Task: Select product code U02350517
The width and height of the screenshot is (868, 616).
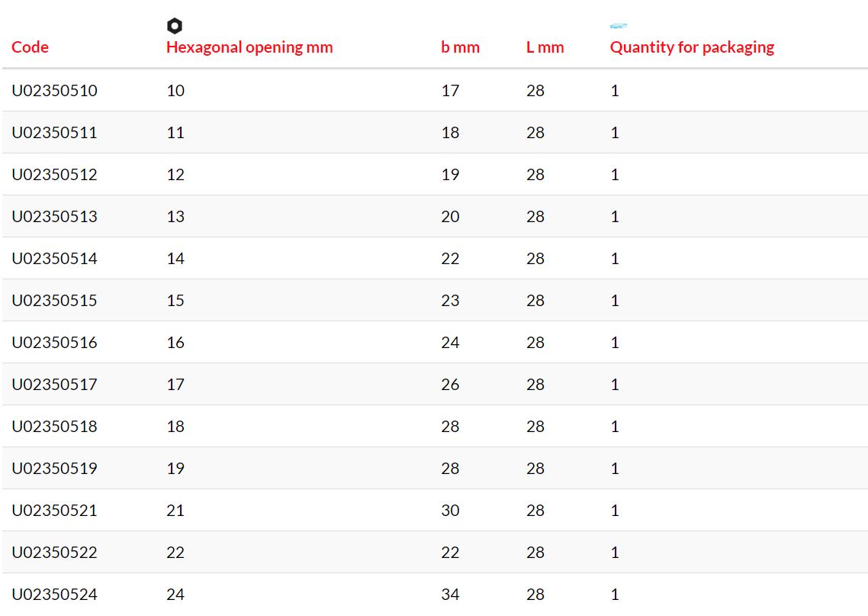Action: (54, 385)
